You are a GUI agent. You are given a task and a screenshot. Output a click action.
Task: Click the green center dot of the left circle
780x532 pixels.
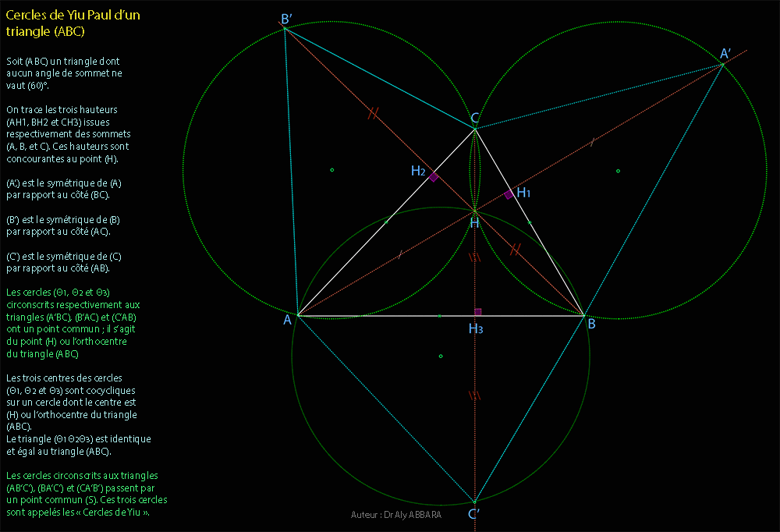(x=331, y=170)
